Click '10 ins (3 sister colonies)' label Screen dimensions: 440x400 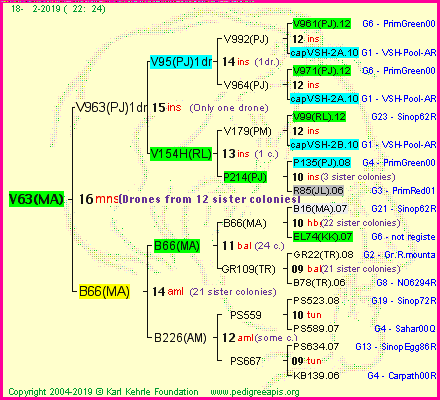pos(344,177)
